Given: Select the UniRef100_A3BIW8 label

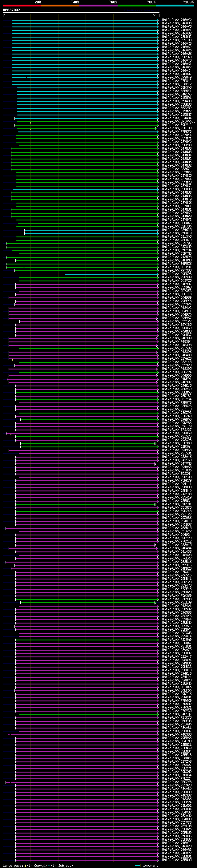Looking at the screenshot, I should coord(177,128).
